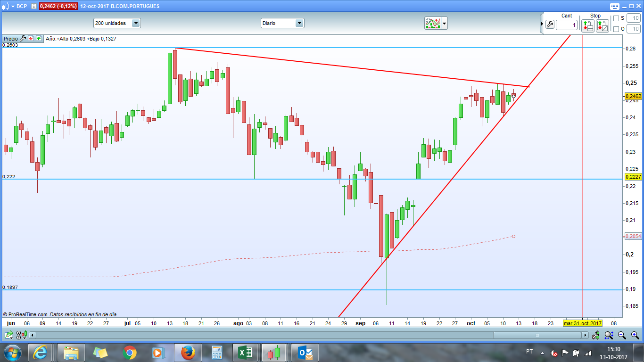Enable the O objective checkbox
Screen dimensions: 644x362
[x=616, y=29]
